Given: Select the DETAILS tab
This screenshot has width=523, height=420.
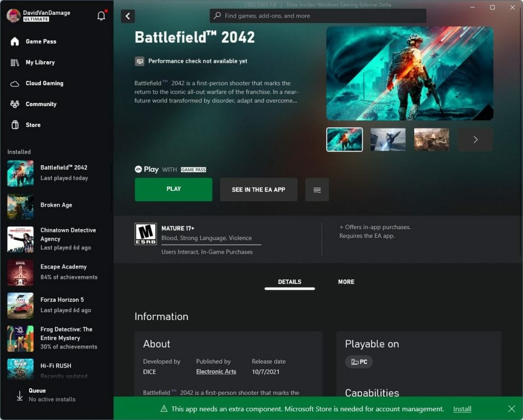Looking at the screenshot, I should 289,282.
